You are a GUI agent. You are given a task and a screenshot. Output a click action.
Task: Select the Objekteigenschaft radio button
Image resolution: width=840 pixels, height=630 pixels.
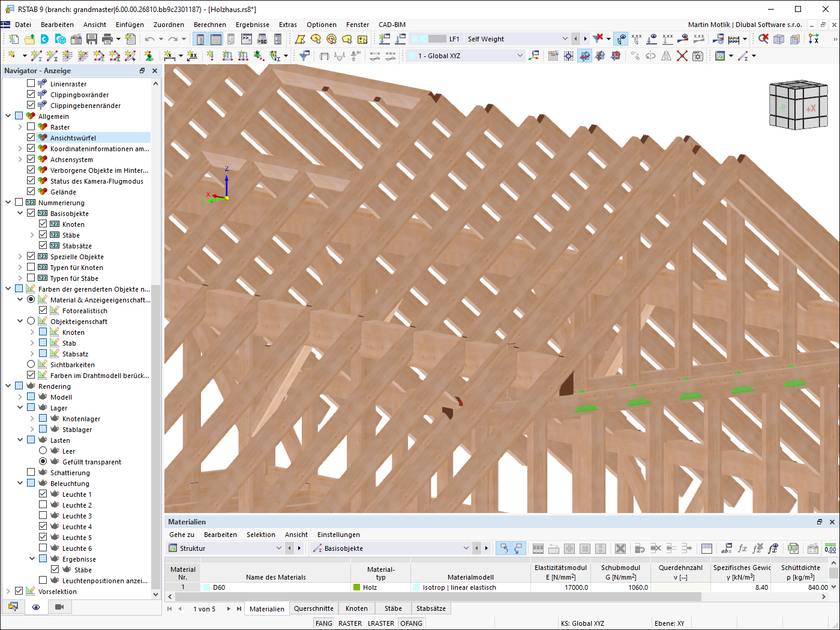(x=31, y=321)
